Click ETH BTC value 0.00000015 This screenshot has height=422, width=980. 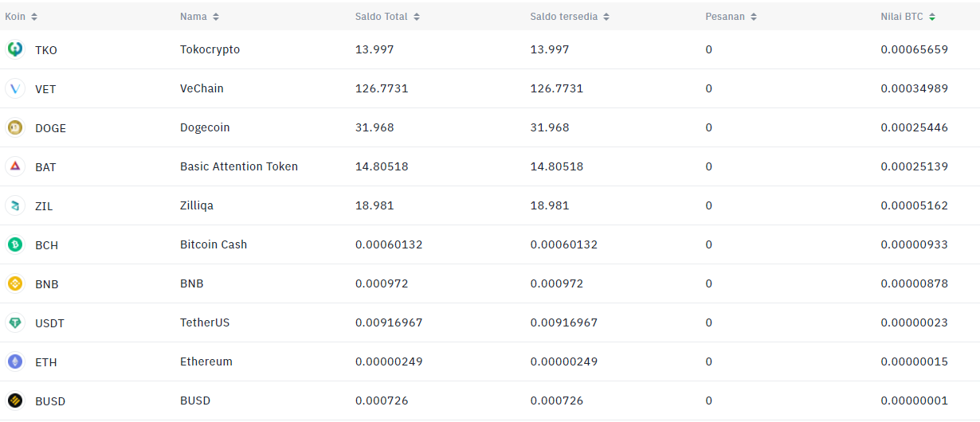(x=915, y=361)
